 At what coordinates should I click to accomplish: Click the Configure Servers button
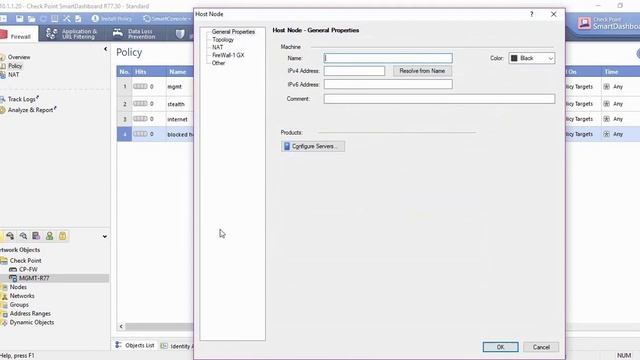click(313, 146)
